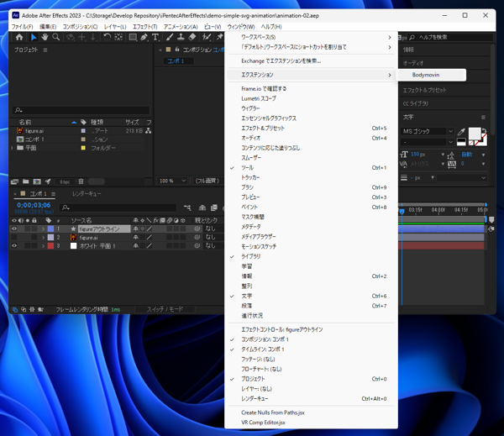504x436 pixels.
Task: Delete selected project item with trash icon
Action: [x=81, y=181]
